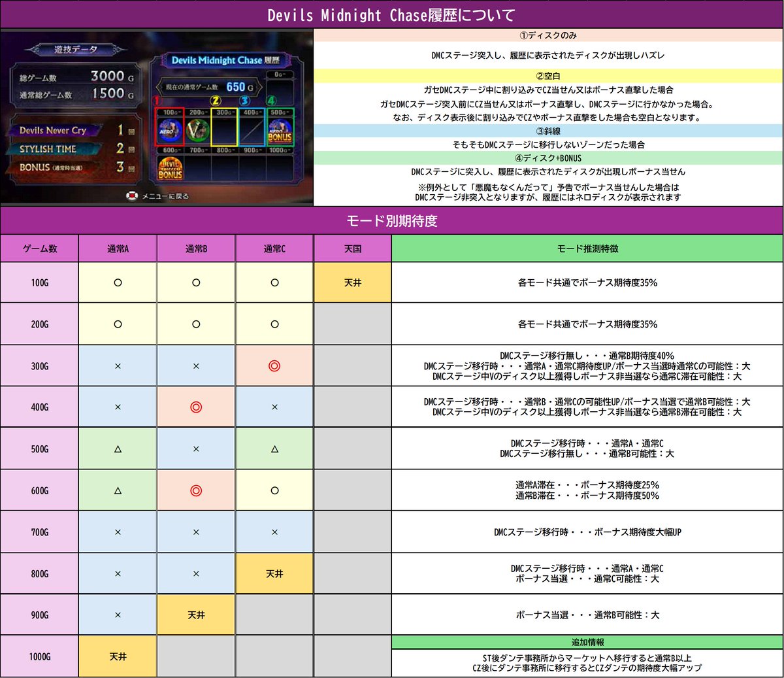The image size is (784, 678).
Task: Select the 1000G row label
Action: 40,656
